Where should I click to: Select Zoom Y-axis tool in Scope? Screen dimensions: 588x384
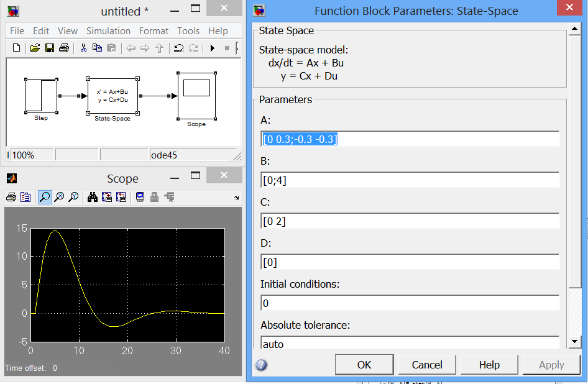tap(73, 197)
